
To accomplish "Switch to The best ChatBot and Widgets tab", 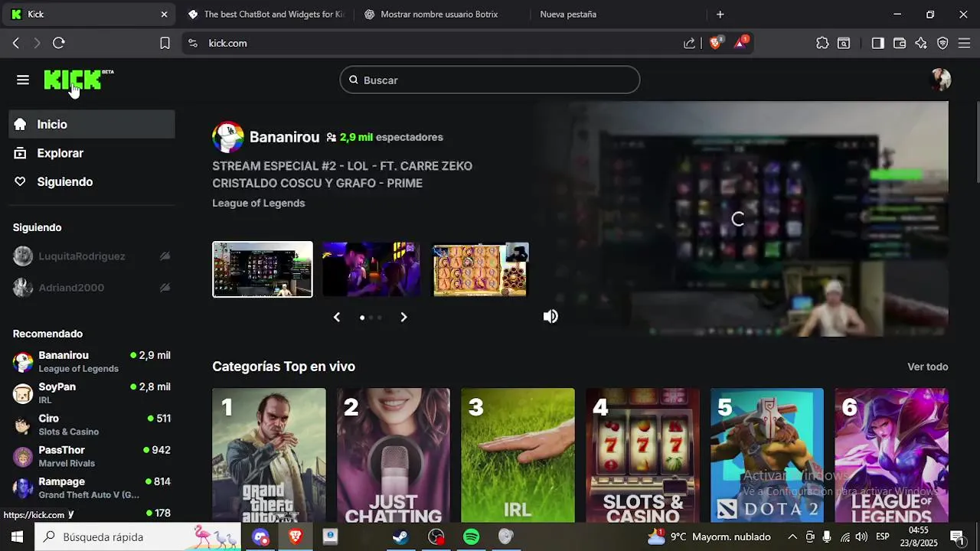I will tap(266, 14).
